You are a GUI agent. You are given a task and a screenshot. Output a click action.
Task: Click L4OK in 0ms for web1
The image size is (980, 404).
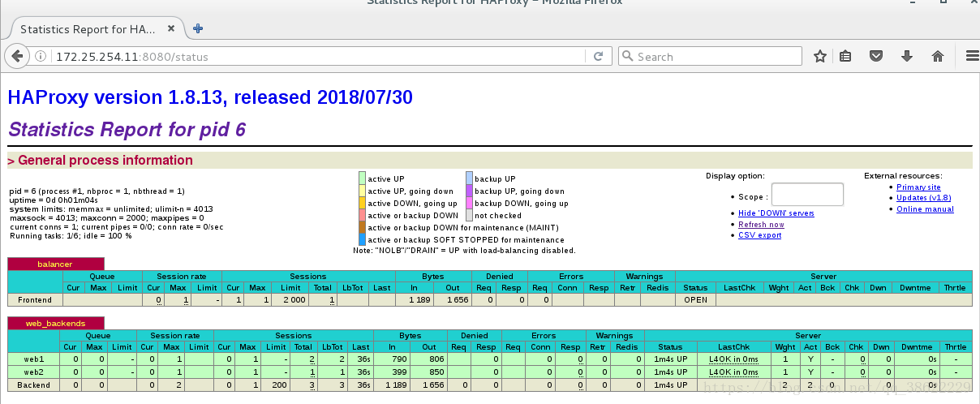[733, 359]
